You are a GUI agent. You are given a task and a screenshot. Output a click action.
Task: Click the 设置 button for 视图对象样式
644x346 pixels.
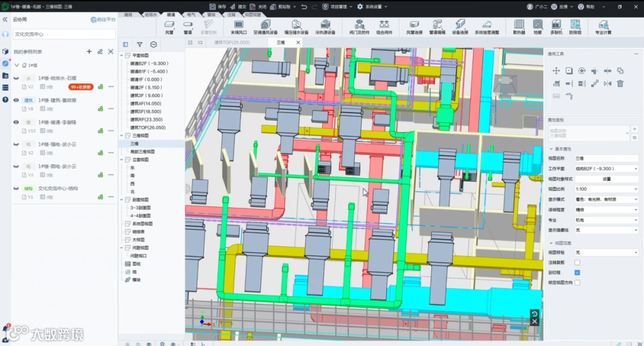606,179
